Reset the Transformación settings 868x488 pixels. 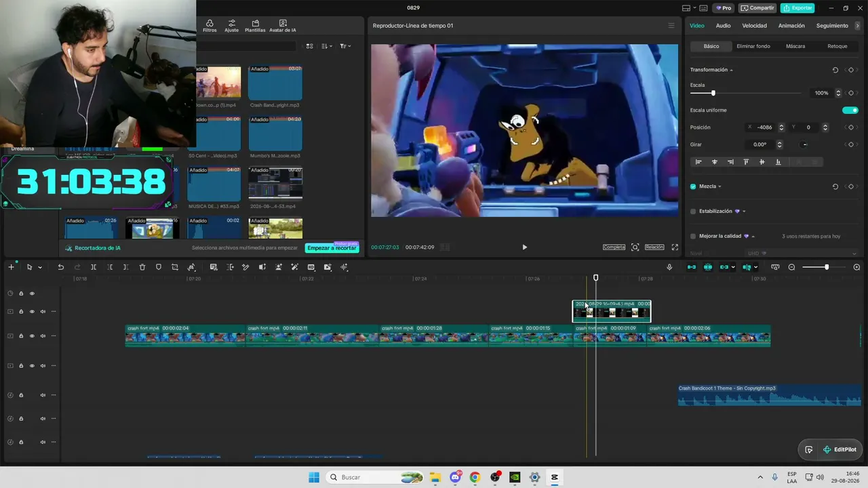click(x=835, y=70)
